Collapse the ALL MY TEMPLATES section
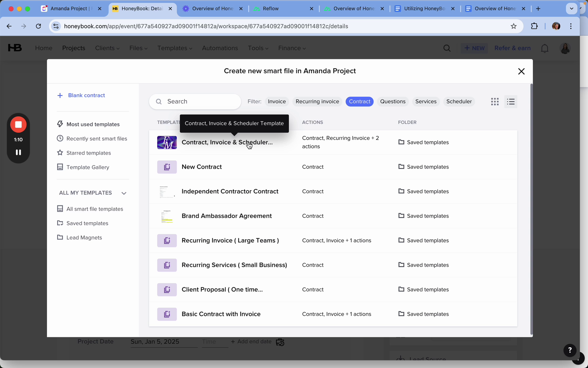This screenshot has width=588, height=368. [124, 193]
